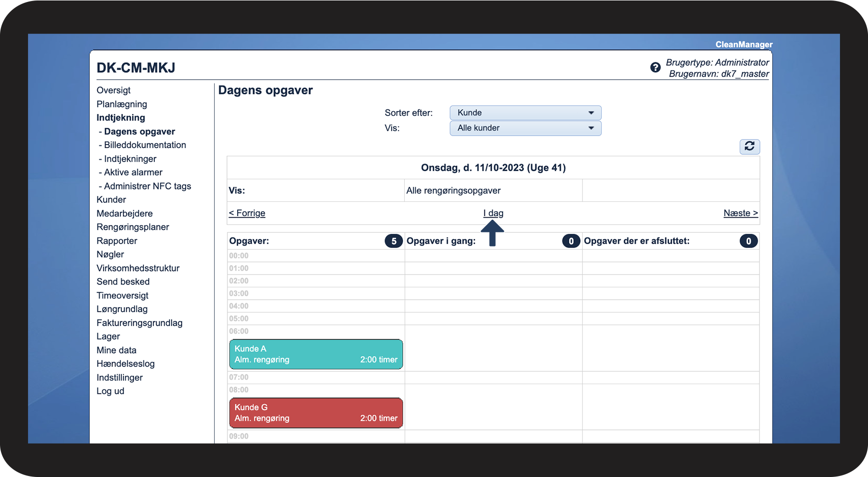Viewport: 868px width, 477px height.
Task: Open Hændelseslog menu item
Action: coord(126,364)
